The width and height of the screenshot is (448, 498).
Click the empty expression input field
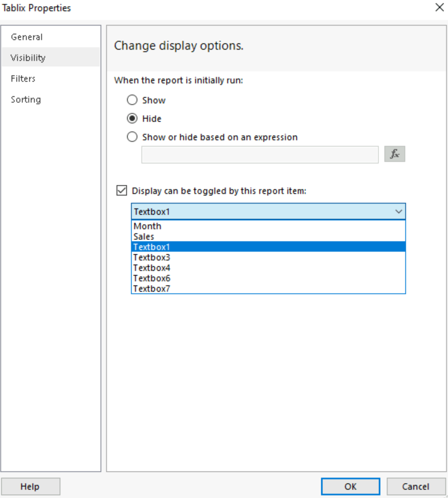(259, 154)
